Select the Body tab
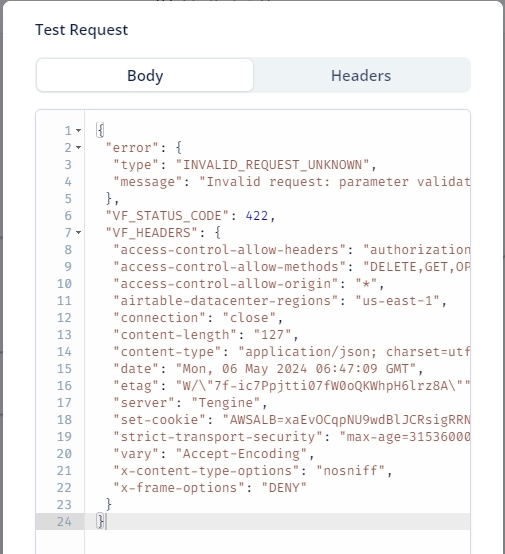 [145, 75]
